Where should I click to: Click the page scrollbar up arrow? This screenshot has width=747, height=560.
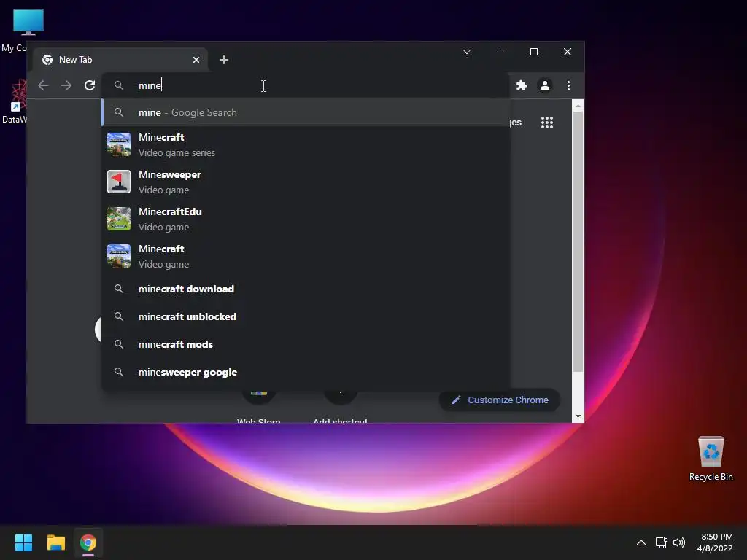(578, 105)
